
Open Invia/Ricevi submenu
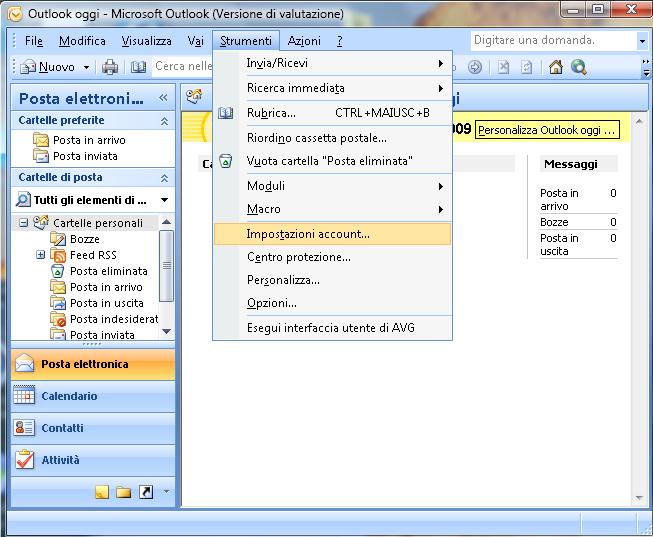pos(332,63)
